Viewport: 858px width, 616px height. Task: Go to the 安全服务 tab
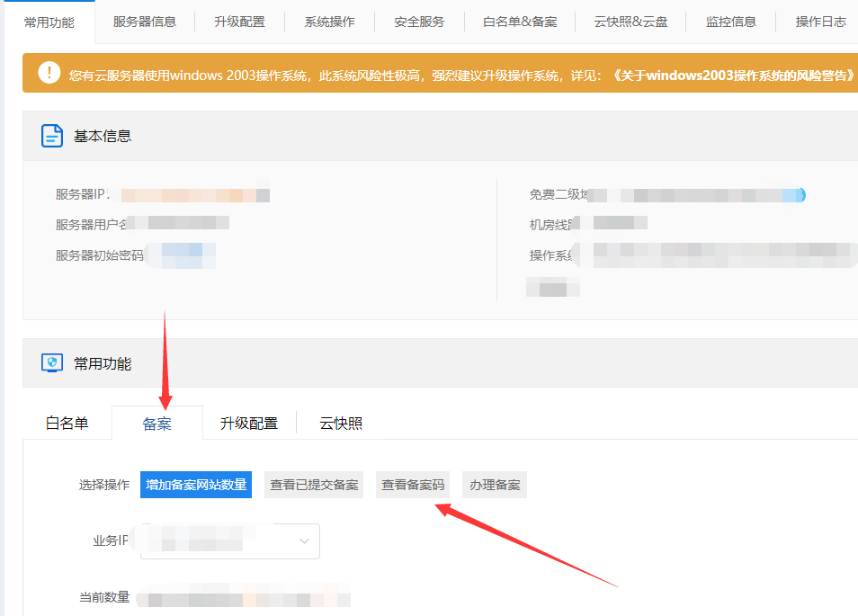coord(419,22)
